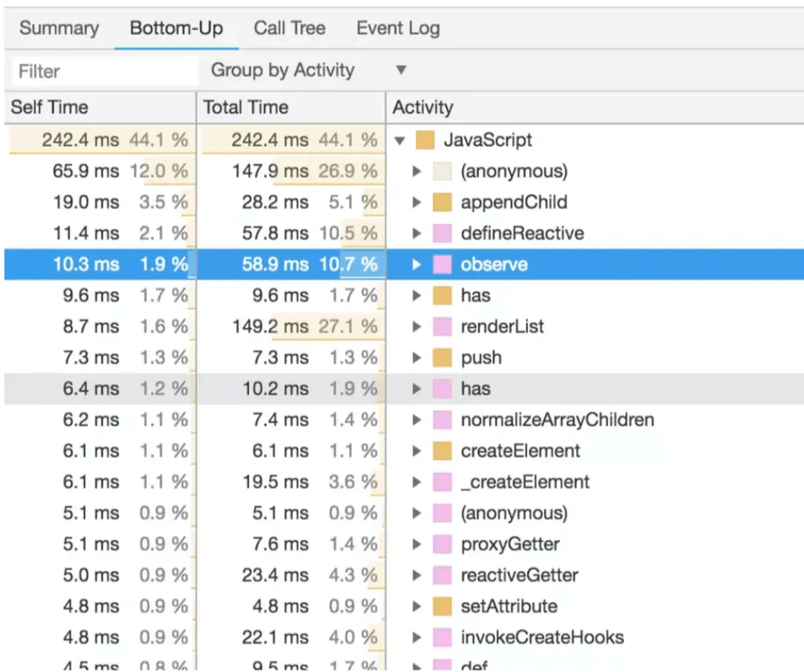Click the orange icon beside createElement
This screenshot has width=804, height=672.
coord(442,451)
